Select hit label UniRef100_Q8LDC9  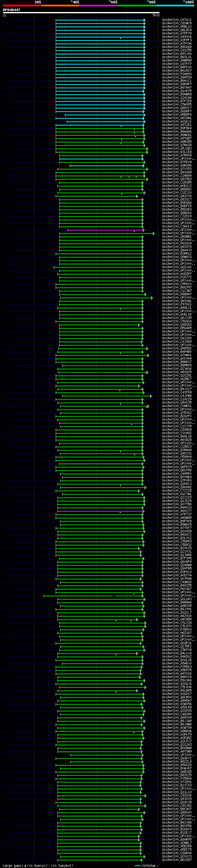(177, 30)
